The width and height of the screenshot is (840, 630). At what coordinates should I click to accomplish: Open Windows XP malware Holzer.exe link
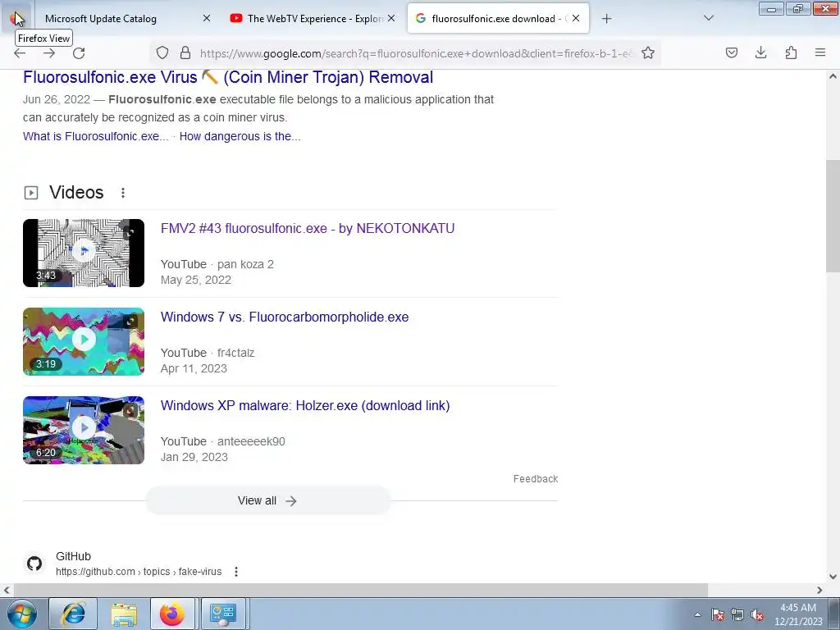tap(305, 405)
